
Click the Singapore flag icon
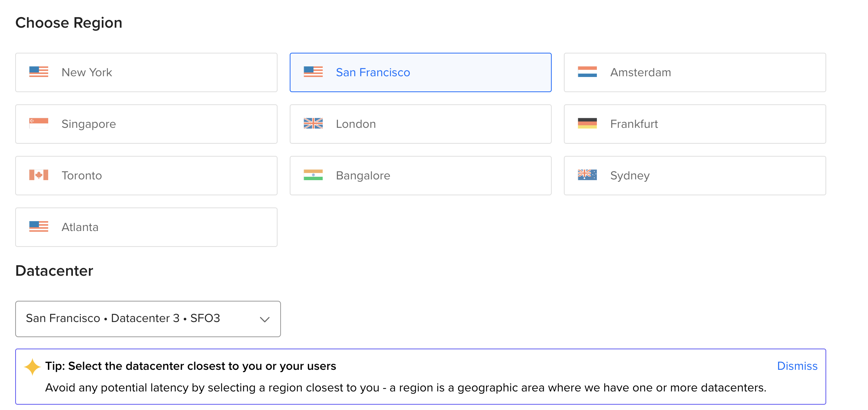39,124
